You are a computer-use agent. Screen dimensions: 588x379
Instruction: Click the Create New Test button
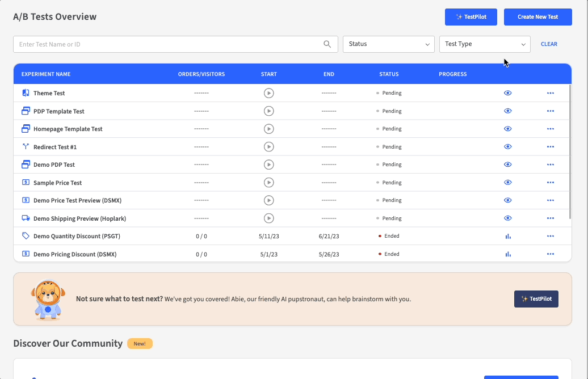(537, 17)
